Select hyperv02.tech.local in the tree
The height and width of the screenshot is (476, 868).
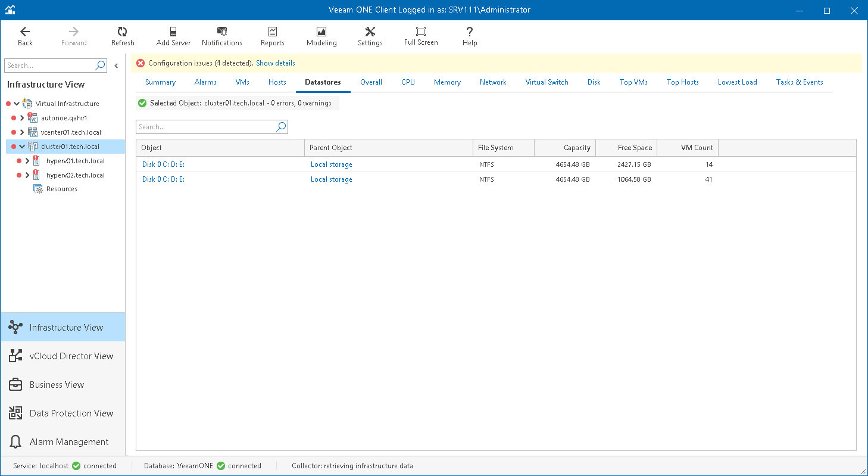coord(76,175)
